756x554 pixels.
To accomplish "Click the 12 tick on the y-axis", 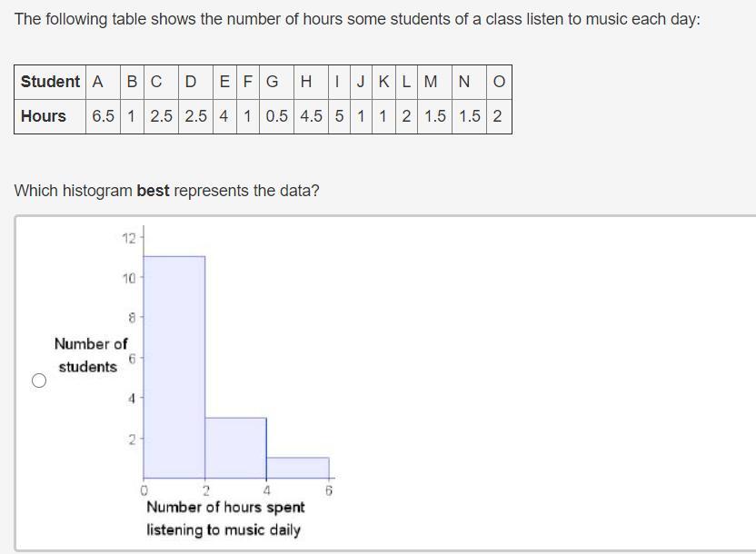I will click(128, 239).
